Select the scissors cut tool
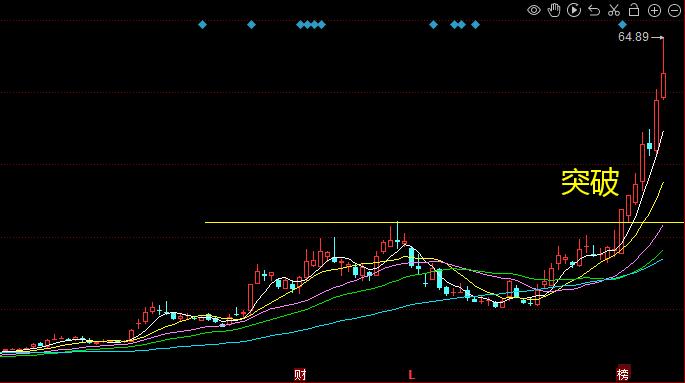This screenshot has height=383, width=685. point(614,10)
